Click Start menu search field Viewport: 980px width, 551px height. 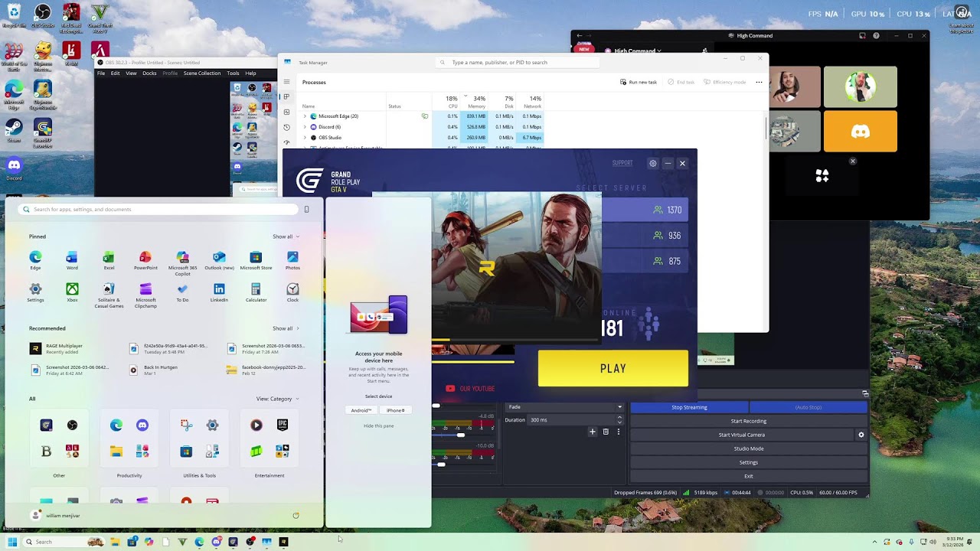158,209
